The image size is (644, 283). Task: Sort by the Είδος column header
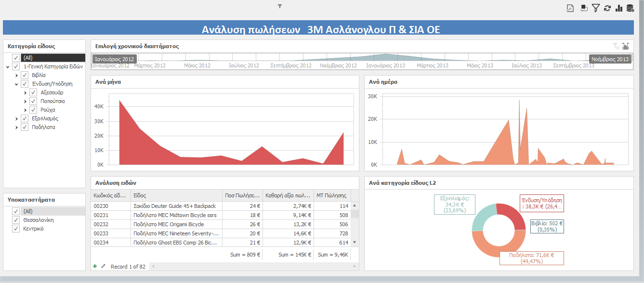pyautogui.click(x=177, y=195)
